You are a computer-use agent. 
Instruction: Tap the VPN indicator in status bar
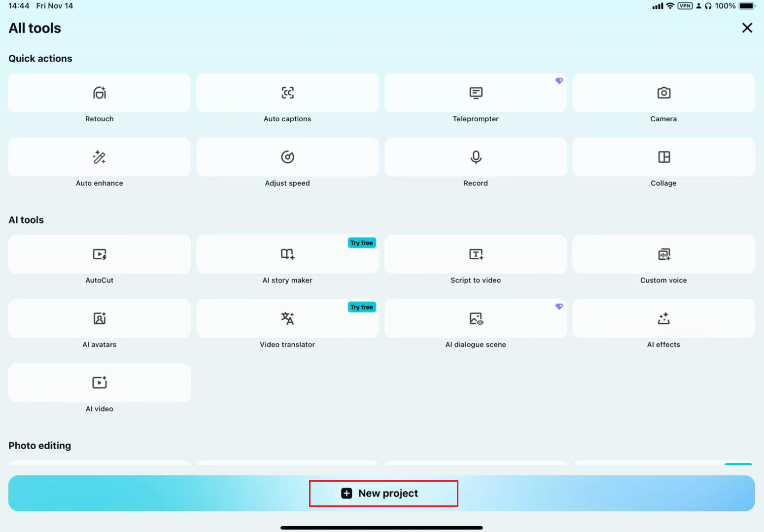click(685, 6)
